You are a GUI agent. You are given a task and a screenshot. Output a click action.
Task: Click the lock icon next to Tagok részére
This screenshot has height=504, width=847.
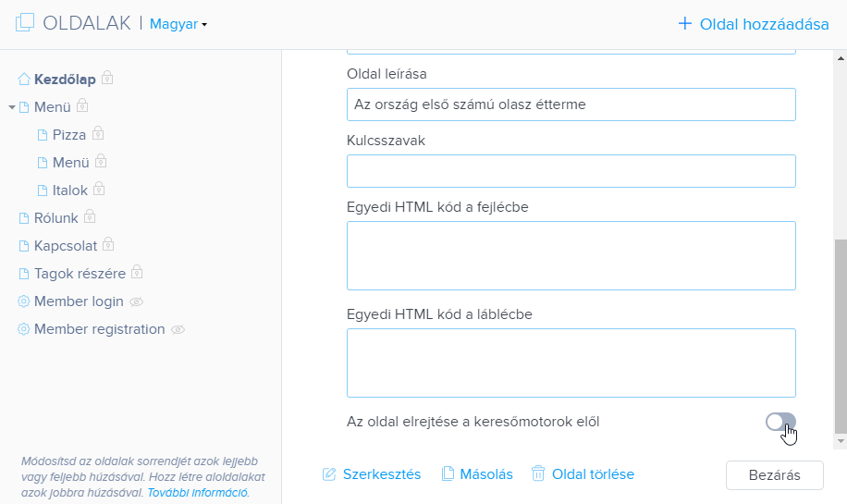(137, 272)
